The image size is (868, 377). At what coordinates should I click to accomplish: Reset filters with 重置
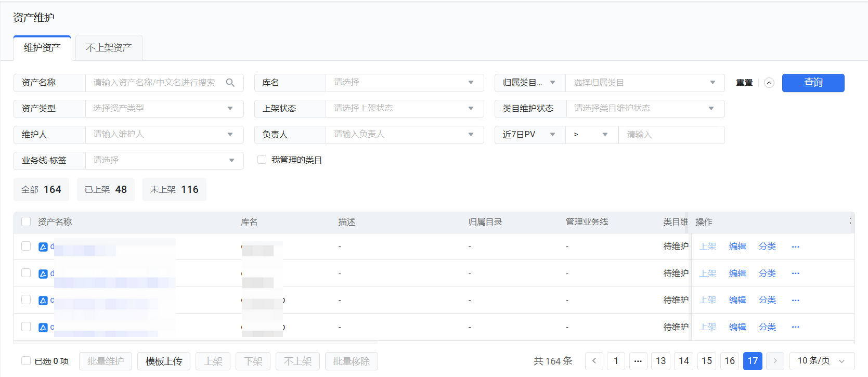[744, 83]
